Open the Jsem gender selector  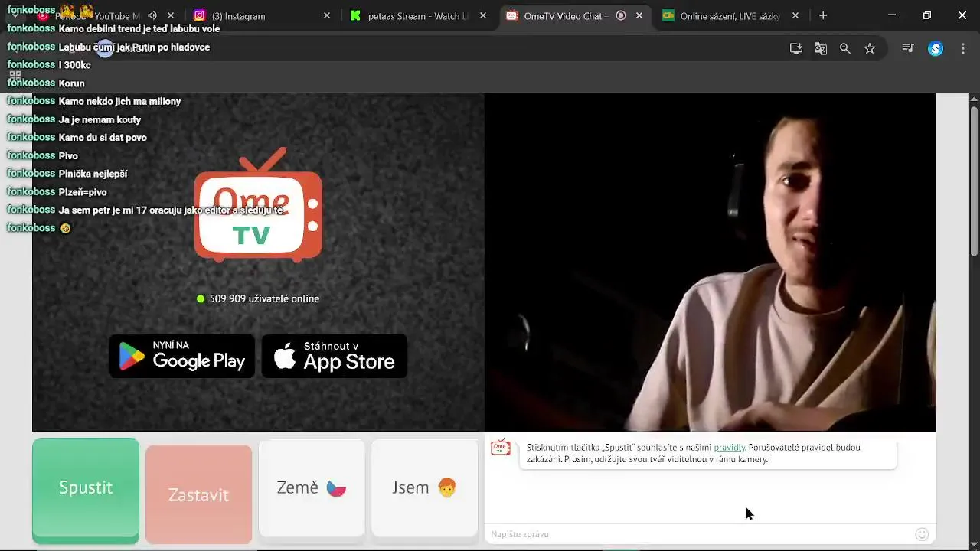pos(425,488)
